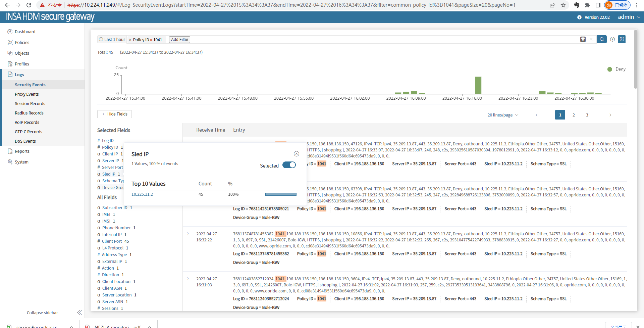Click the Hide Fields button
644x328 pixels.
coord(114,114)
